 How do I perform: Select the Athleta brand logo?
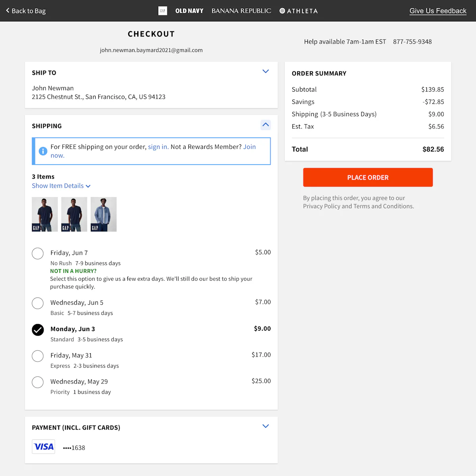tap(298, 11)
